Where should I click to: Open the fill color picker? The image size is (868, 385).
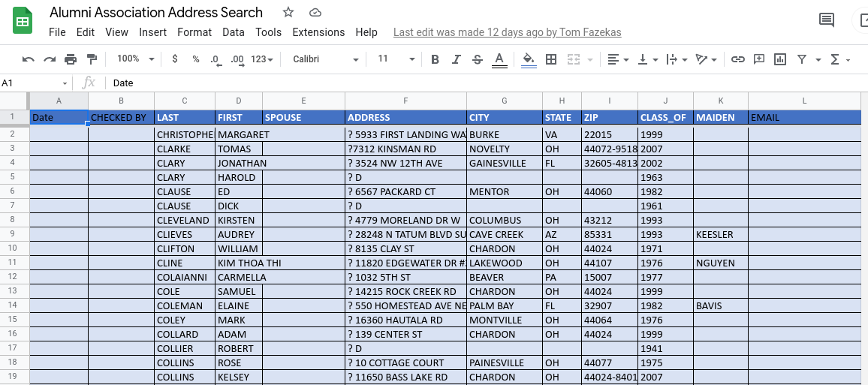point(529,59)
